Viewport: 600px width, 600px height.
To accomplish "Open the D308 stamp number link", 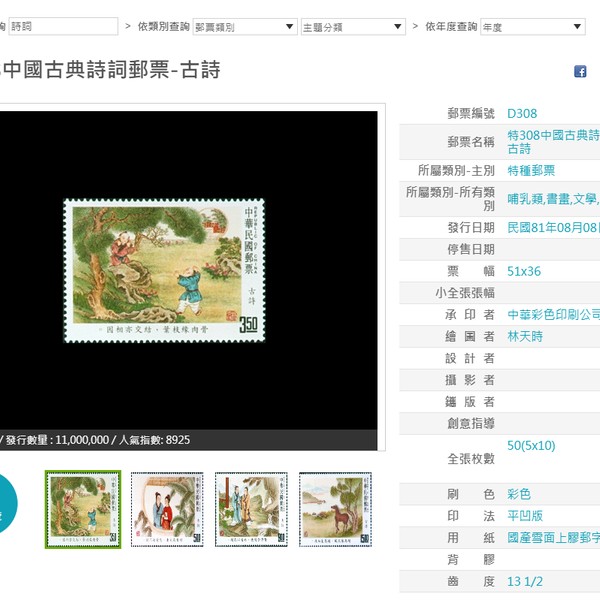I will pos(522,114).
